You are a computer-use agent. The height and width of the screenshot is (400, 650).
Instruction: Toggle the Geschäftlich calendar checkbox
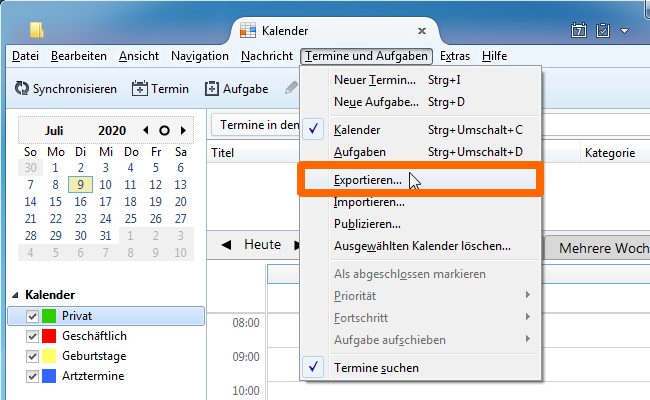32,336
